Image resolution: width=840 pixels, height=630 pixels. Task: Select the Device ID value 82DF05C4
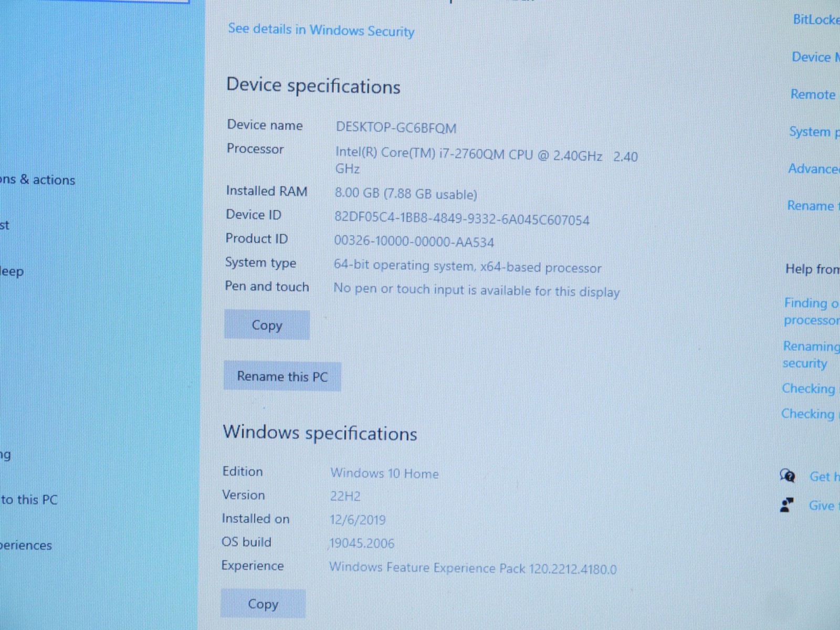click(462, 218)
